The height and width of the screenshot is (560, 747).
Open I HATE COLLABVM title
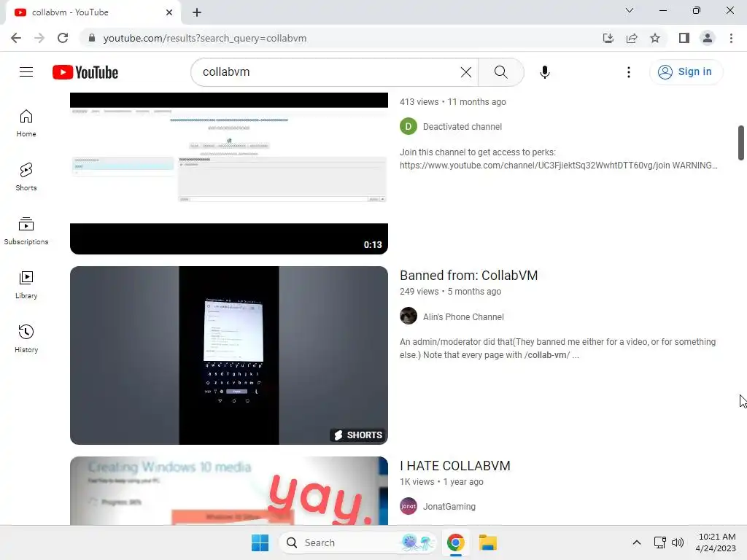click(455, 466)
